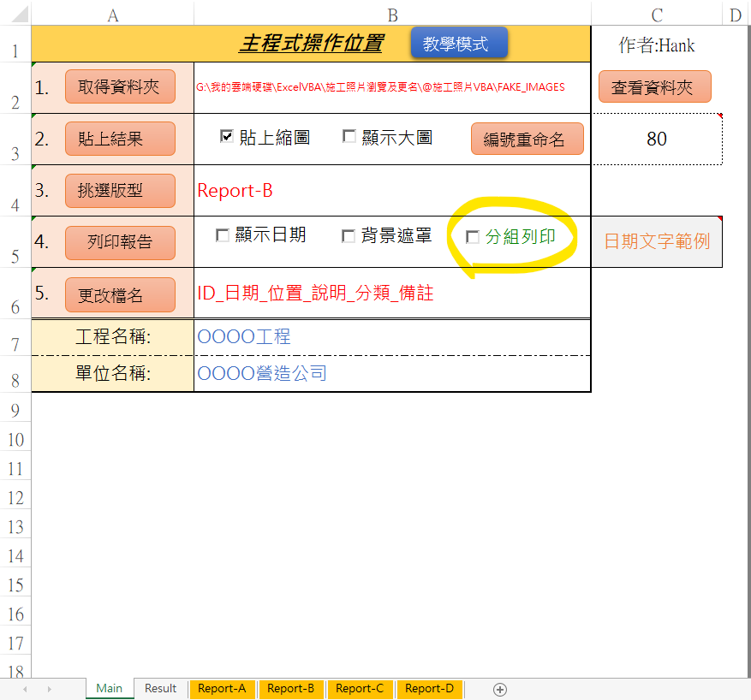Click the 更改檔名 button in step 5
The image size is (751, 700).
[119, 294]
